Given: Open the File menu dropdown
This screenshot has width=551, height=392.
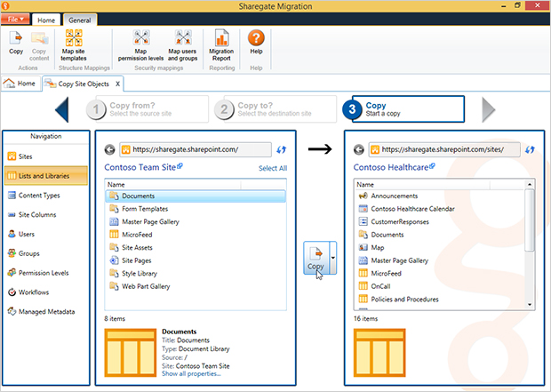Looking at the screenshot, I should [x=15, y=19].
